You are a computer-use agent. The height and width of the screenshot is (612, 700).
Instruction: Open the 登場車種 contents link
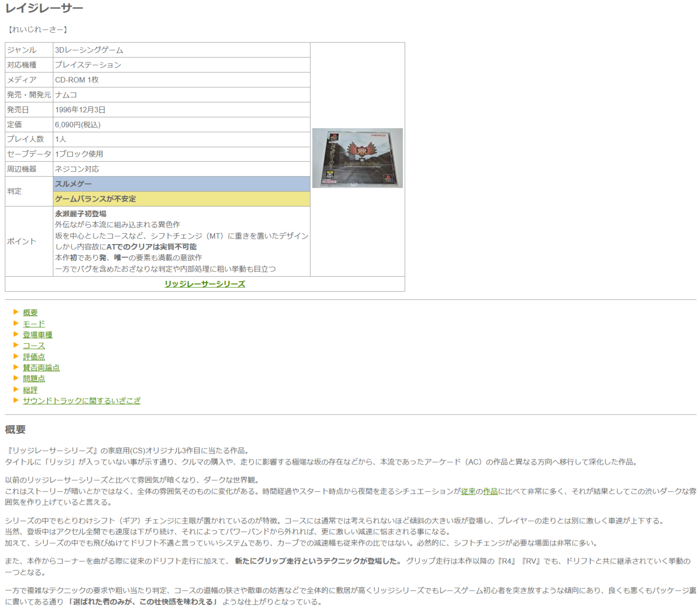(38, 335)
